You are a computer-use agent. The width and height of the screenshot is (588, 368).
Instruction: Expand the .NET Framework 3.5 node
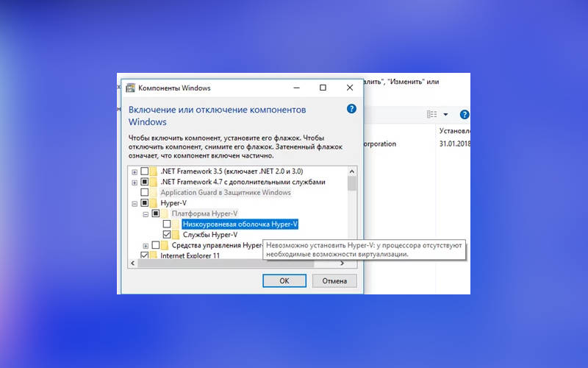click(135, 172)
